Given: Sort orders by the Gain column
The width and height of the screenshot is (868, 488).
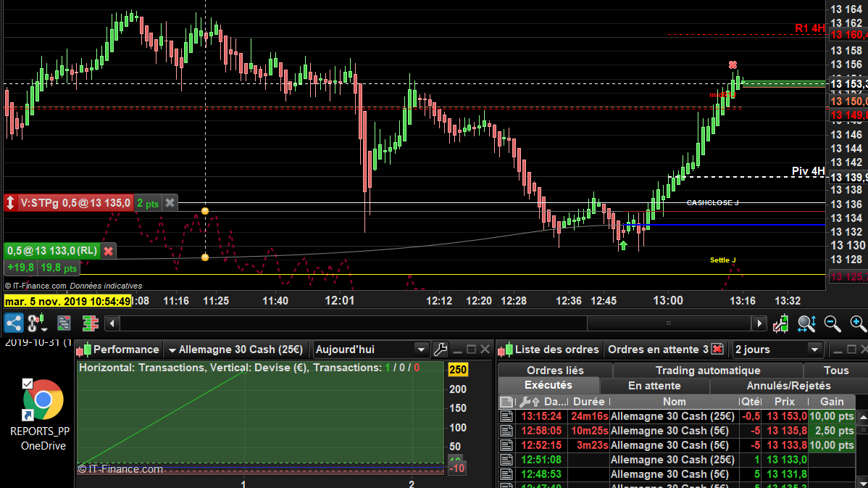Looking at the screenshot, I should [x=832, y=402].
